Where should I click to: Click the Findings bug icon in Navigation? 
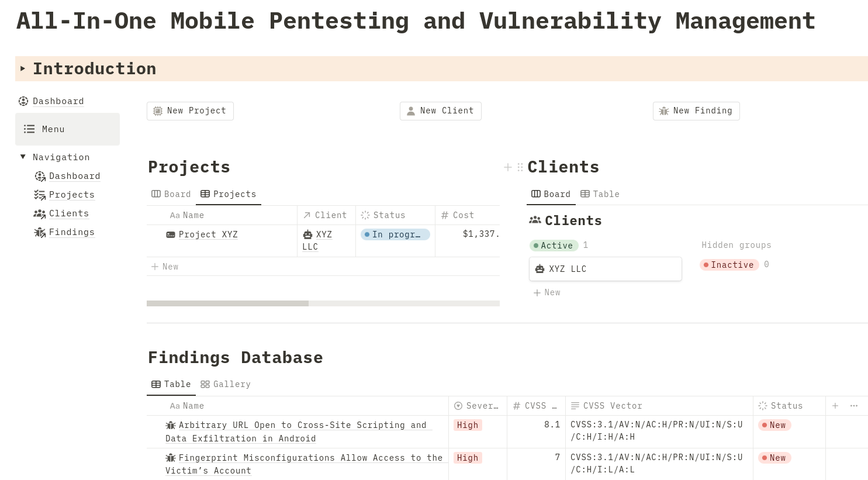coord(40,232)
